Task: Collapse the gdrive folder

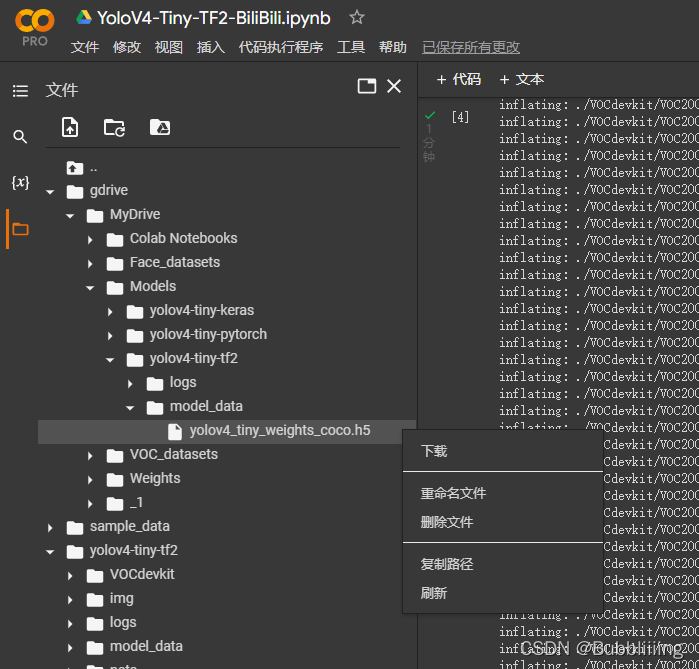Action: click(x=50, y=192)
